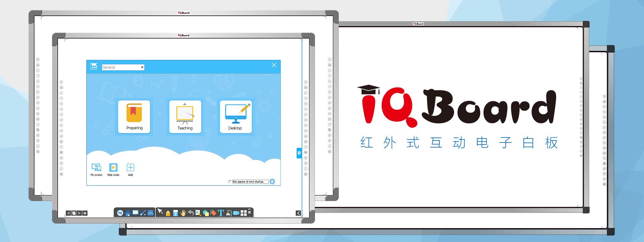
Task: Expand the General dropdown
Action: (123, 67)
